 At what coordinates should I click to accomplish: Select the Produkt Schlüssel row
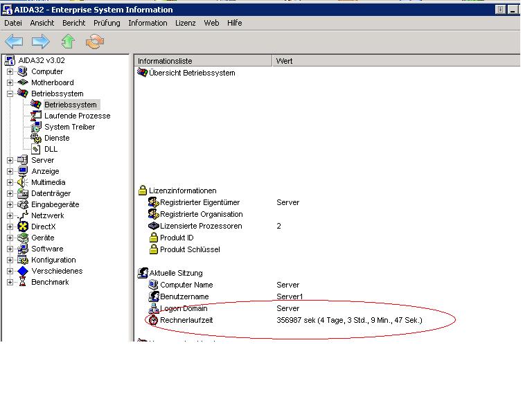[x=184, y=249]
